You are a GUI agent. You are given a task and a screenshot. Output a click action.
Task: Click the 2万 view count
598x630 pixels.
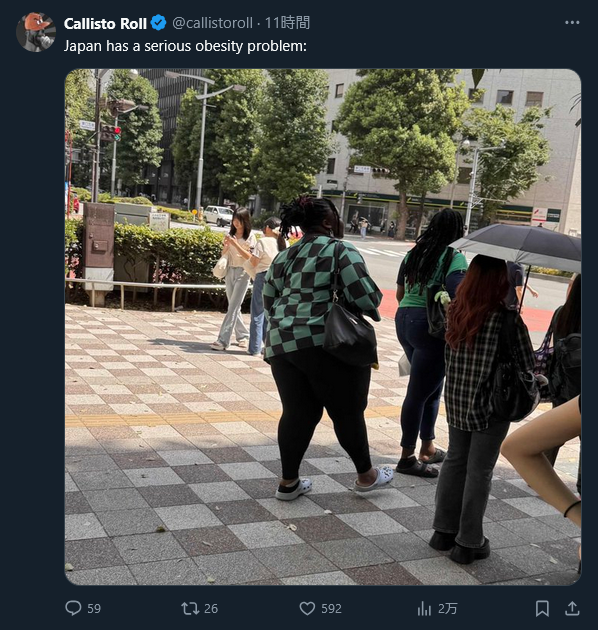(447, 609)
